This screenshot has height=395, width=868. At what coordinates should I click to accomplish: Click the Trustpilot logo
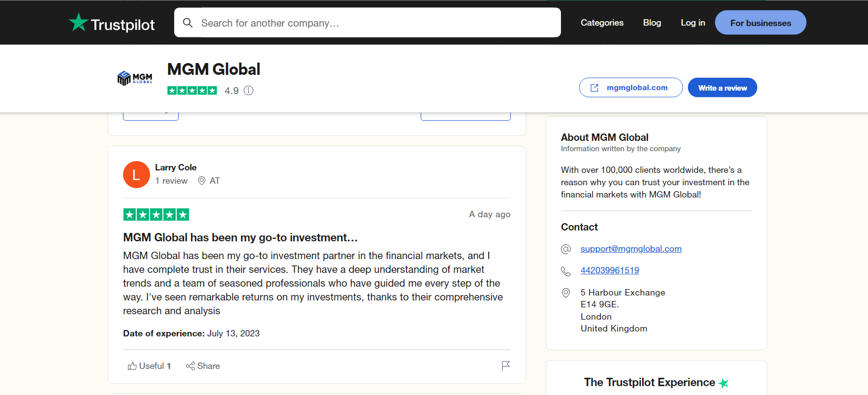(112, 23)
